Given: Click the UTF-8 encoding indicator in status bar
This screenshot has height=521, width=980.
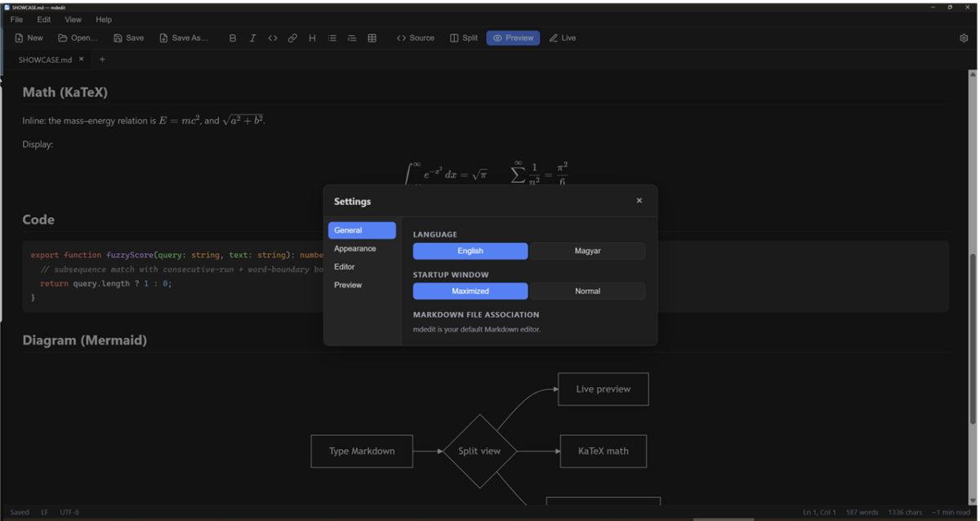Looking at the screenshot, I should 69,513.
